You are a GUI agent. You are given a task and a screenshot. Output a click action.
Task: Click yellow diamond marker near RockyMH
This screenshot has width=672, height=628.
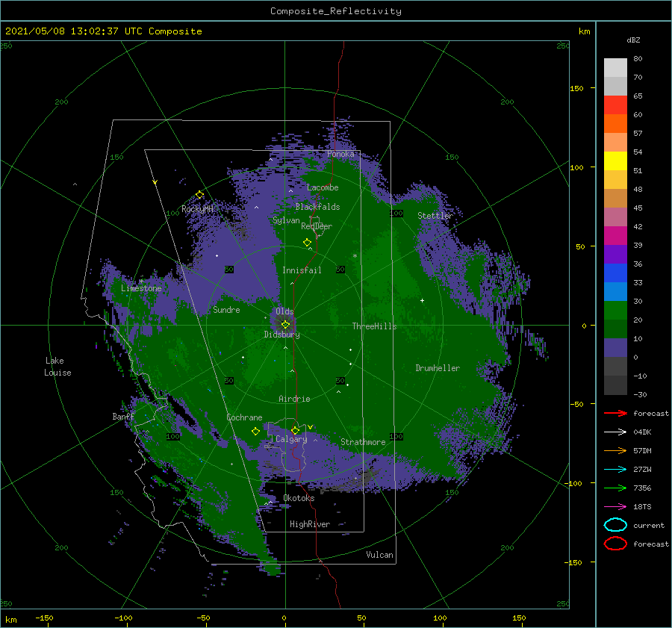[x=199, y=195]
